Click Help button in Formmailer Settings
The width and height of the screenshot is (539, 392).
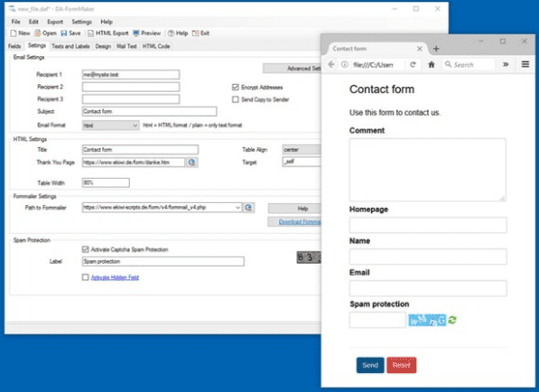pos(294,209)
